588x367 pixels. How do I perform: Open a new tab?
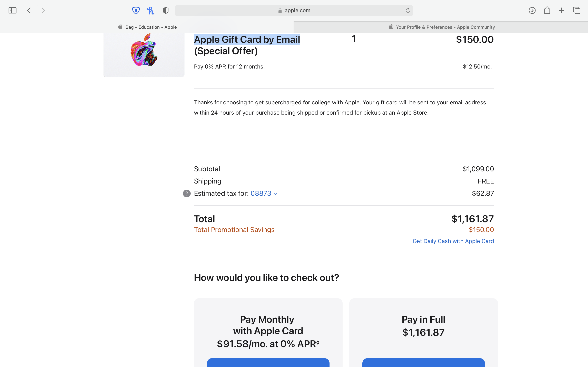(561, 10)
